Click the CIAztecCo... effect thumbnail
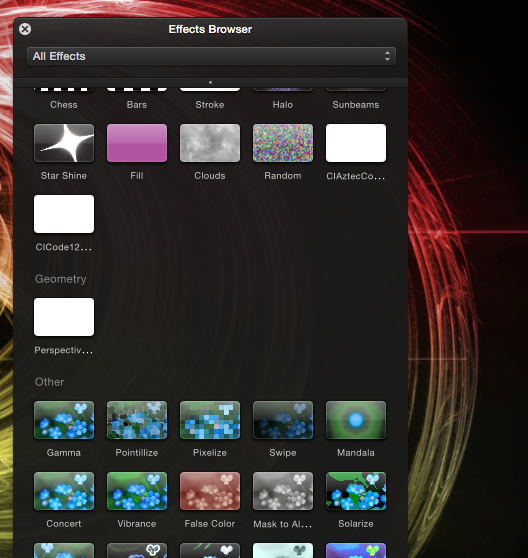 click(356, 143)
